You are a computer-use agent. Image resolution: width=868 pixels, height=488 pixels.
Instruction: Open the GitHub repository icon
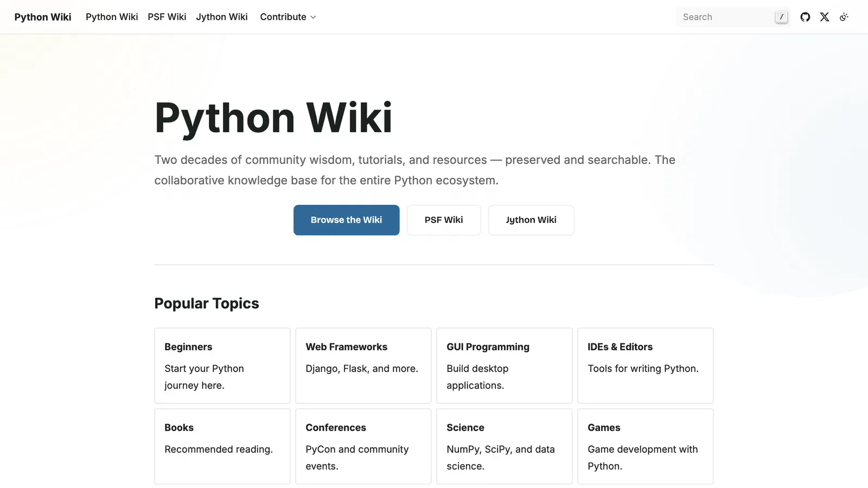(805, 17)
